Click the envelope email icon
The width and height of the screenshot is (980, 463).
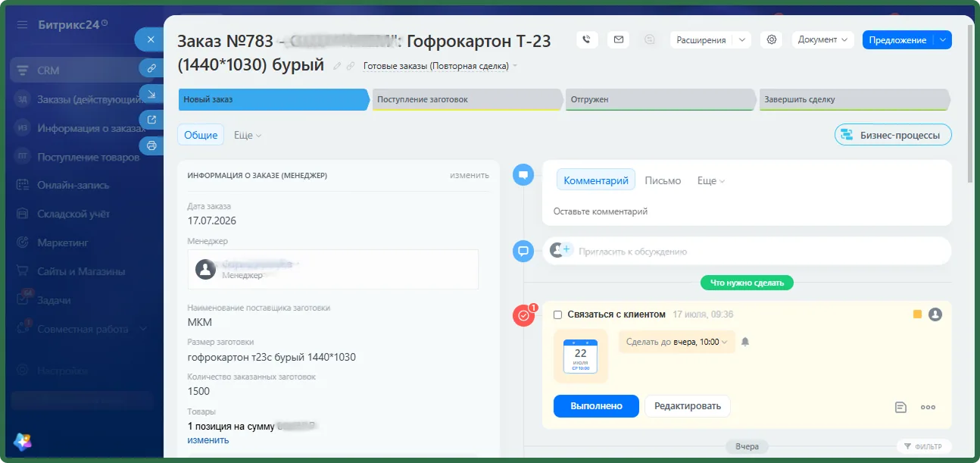619,39
